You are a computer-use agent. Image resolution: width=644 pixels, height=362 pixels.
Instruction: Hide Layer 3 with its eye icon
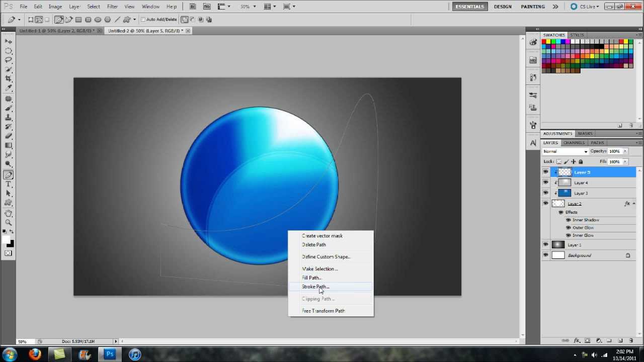tap(545, 193)
